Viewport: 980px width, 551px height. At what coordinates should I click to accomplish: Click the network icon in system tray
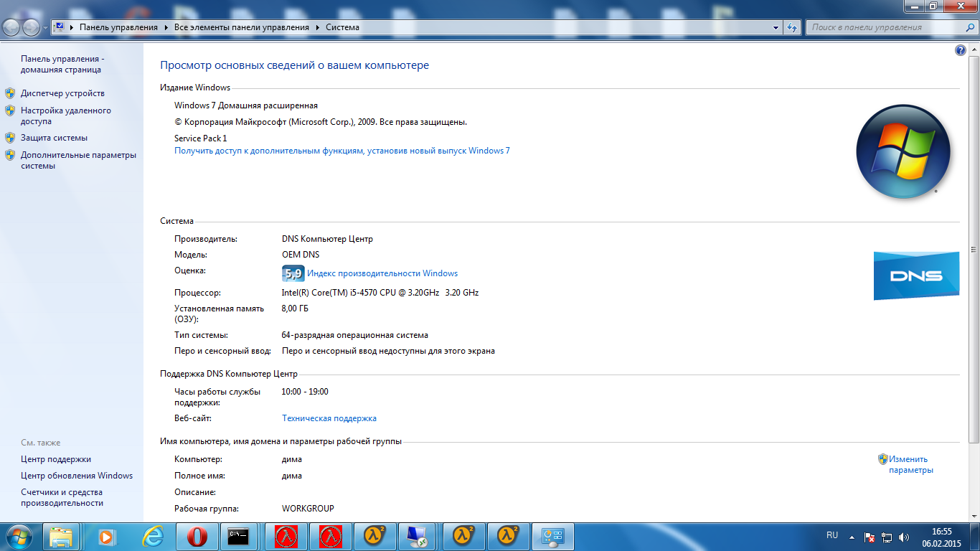(887, 537)
